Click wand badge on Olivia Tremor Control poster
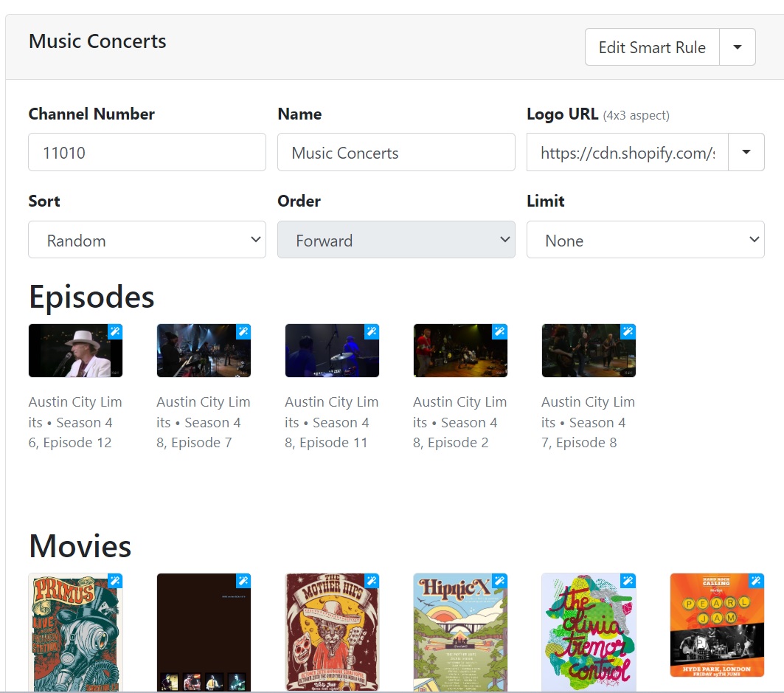Image resolution: width=784 pixels, height=693 pixels. 628,581
